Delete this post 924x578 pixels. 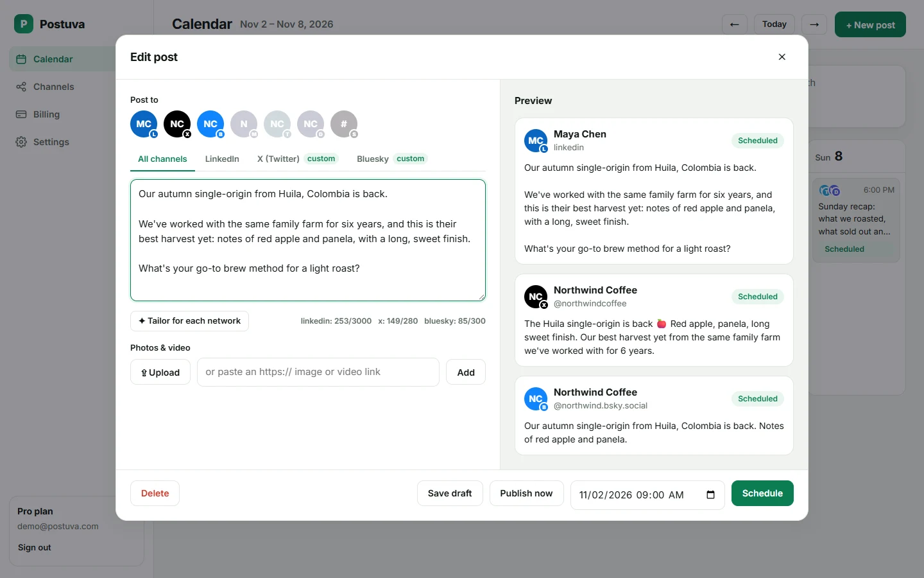[155, 493]
